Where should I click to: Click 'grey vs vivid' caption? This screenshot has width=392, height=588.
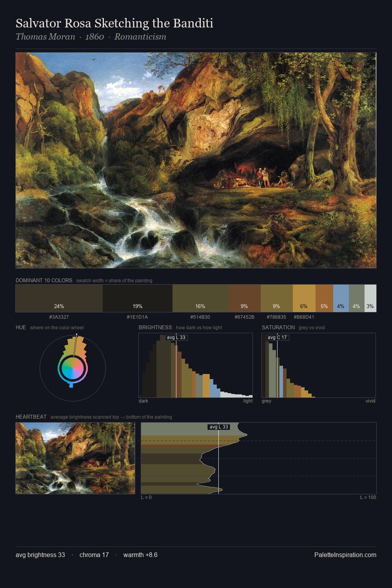[312, 328]
